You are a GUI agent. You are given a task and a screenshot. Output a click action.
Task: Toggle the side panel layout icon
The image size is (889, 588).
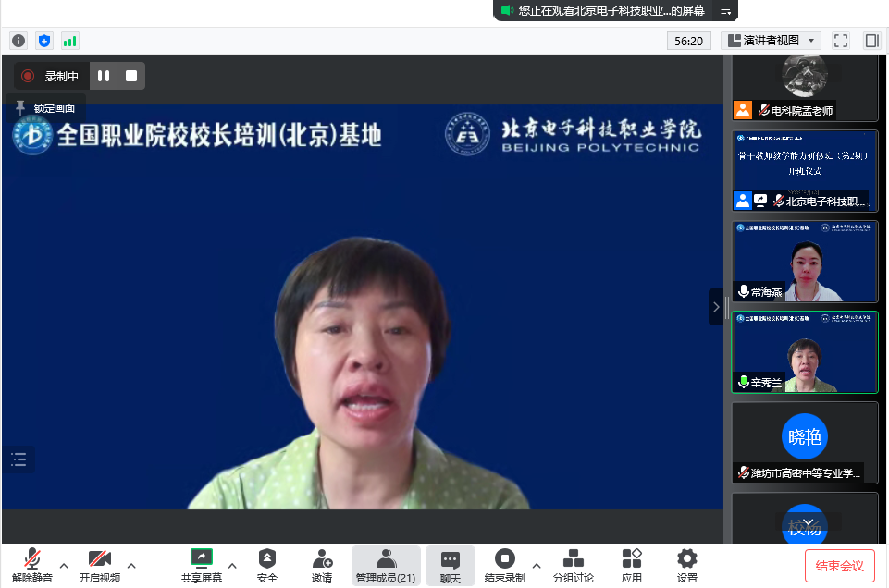point(871,41)
